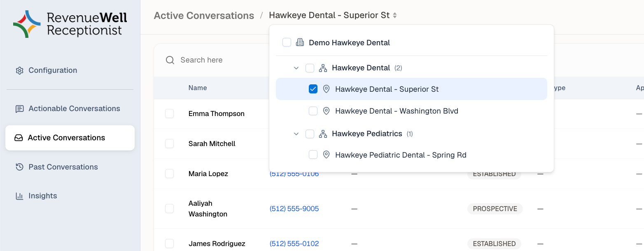The height and width of the screenshot is (251, 644).
Task: Click the PROSPECTIVE status badge
Action: pyautogui.click(x=495, y=209)
